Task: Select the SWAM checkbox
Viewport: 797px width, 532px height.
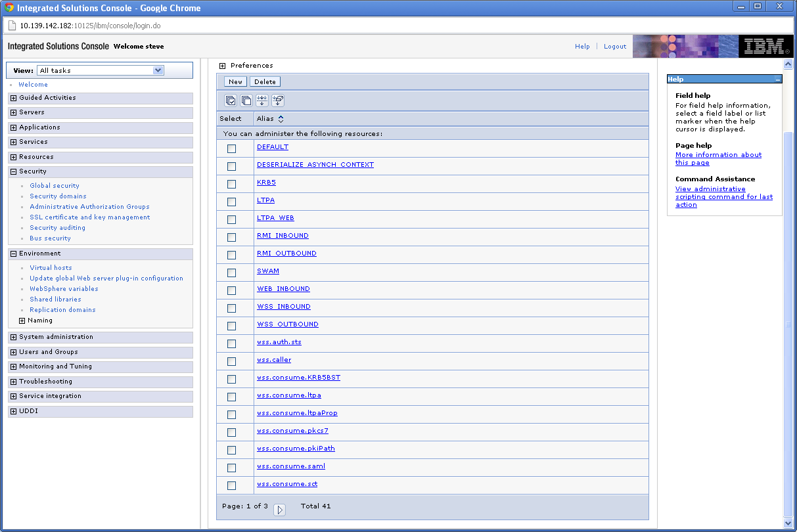Action: [x=231, y=273]
